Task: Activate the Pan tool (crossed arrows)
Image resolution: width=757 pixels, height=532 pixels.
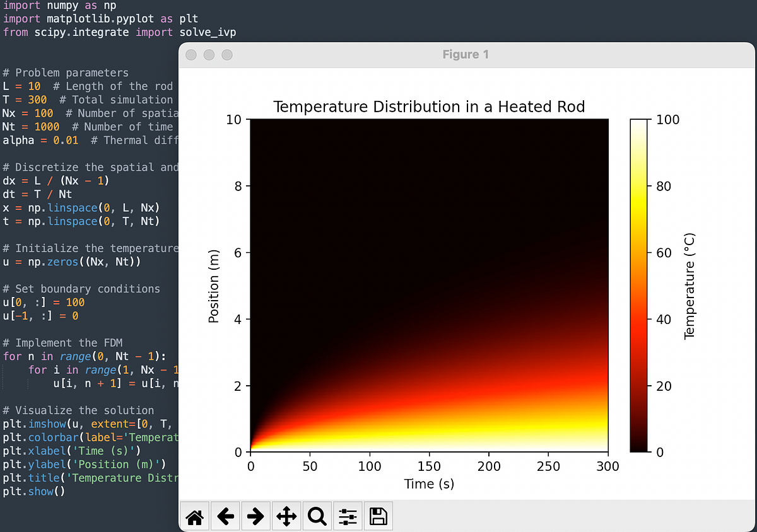Action: (286, 516)
